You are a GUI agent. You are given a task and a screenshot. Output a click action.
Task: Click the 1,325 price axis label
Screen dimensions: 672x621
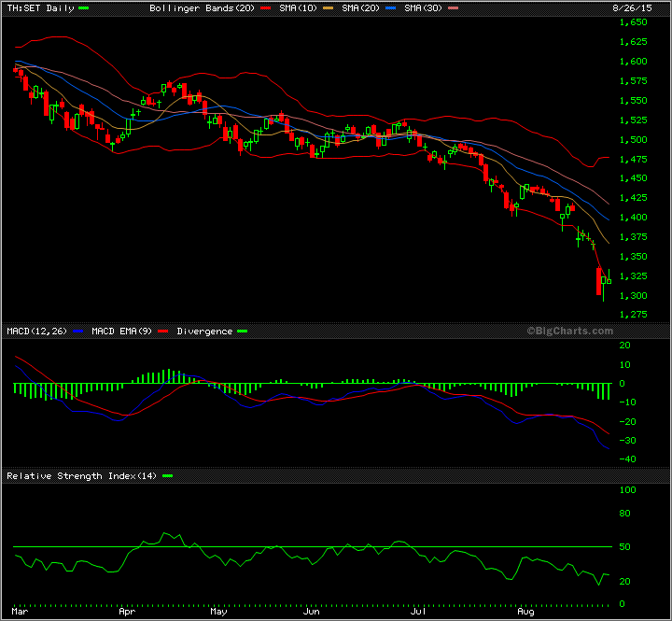[634, 276]
